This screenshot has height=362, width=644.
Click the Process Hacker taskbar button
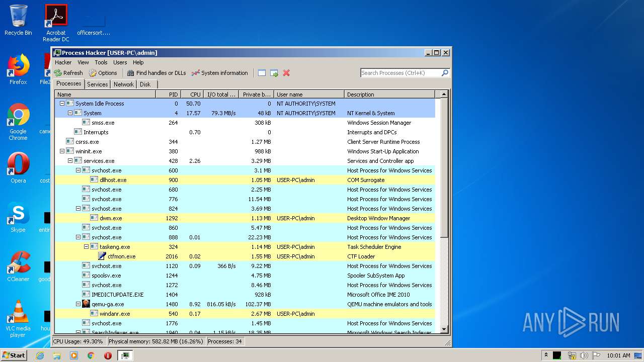tap(125, 355)
